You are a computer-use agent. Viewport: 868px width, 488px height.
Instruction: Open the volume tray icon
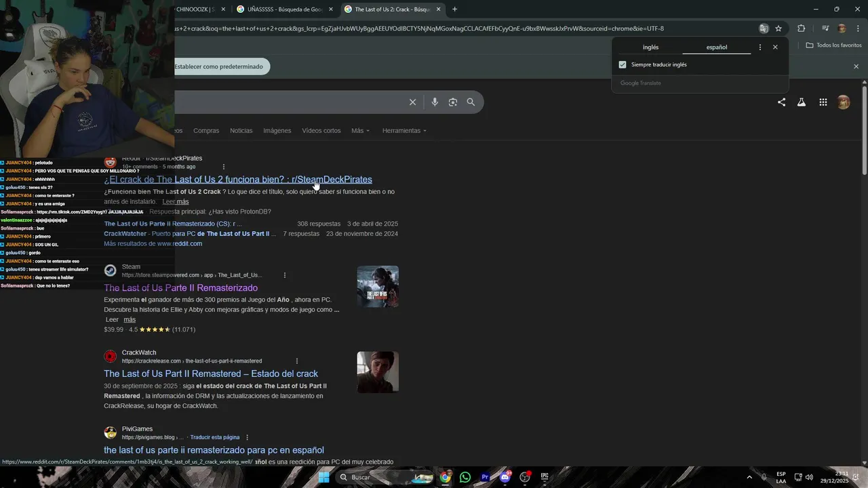point(809,477)
